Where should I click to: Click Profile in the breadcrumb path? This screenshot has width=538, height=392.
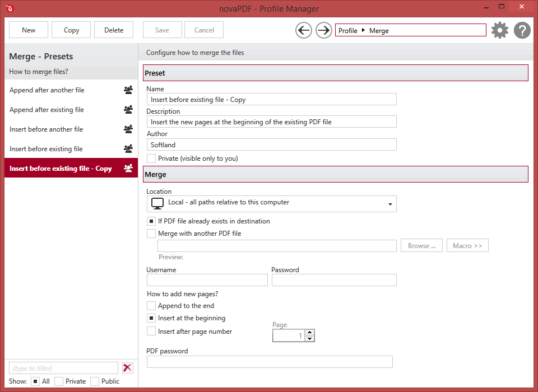(348, 31)
